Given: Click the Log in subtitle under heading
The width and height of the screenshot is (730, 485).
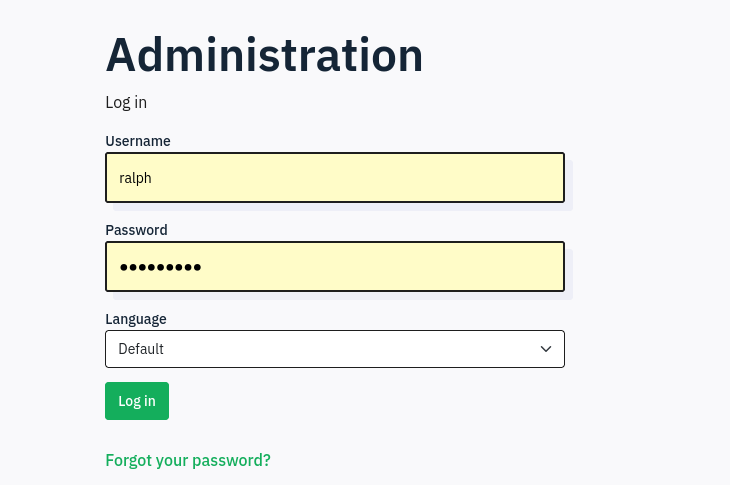Looking at the screenshot, I should [126, 102].
